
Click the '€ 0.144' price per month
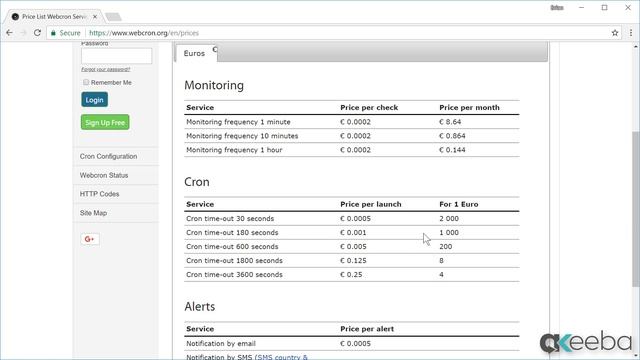(452, 150)
